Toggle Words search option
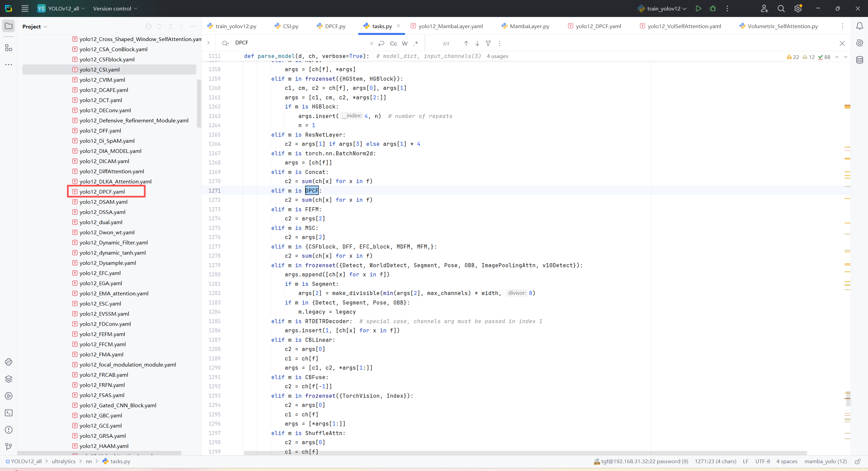Viewport: 868px width, 471px height. pos(405,43)
